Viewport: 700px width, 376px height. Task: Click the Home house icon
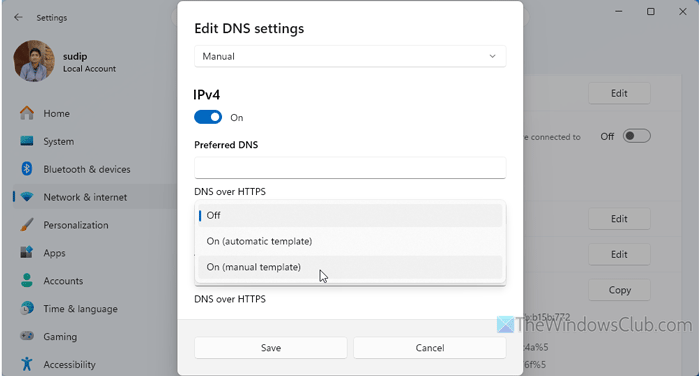point(27,113)
